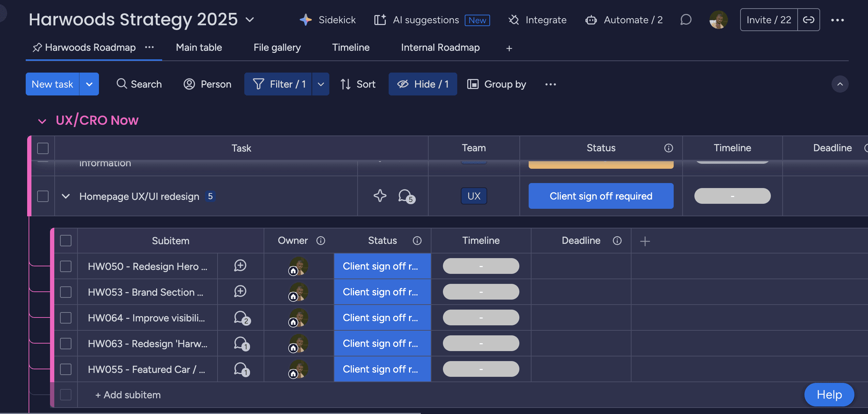Open the File gallery tab
This screenshot has height=414, width=868.
click(277, 48)
